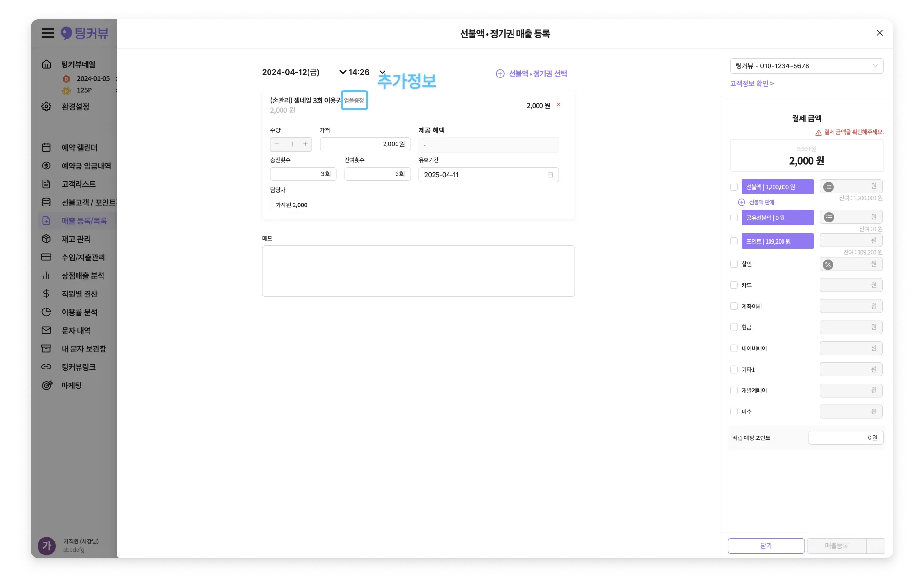This screenshot has width=924, height=580.
Task: Increase quantity with the plus stepper
Action: [305, 144]
